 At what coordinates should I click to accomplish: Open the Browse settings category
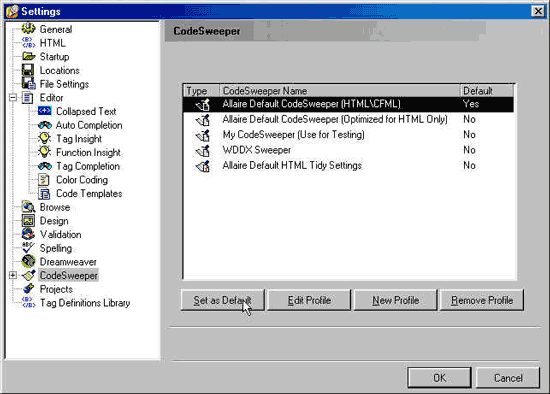pyautogui.click(x=55, y=207)
